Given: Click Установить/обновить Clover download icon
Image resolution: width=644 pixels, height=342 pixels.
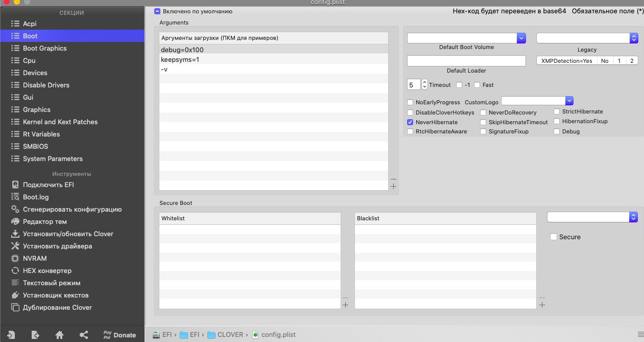Looking at the screenshot, I should (x=14, y=234).
